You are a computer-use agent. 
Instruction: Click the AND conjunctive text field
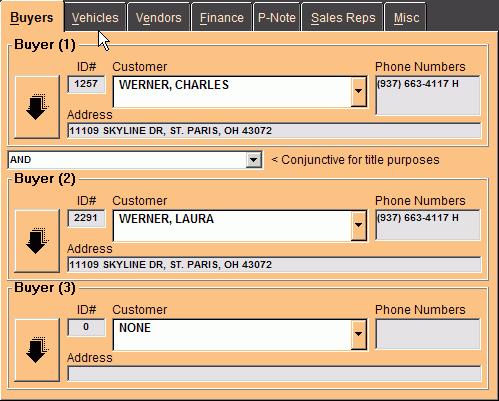point(127,160)
